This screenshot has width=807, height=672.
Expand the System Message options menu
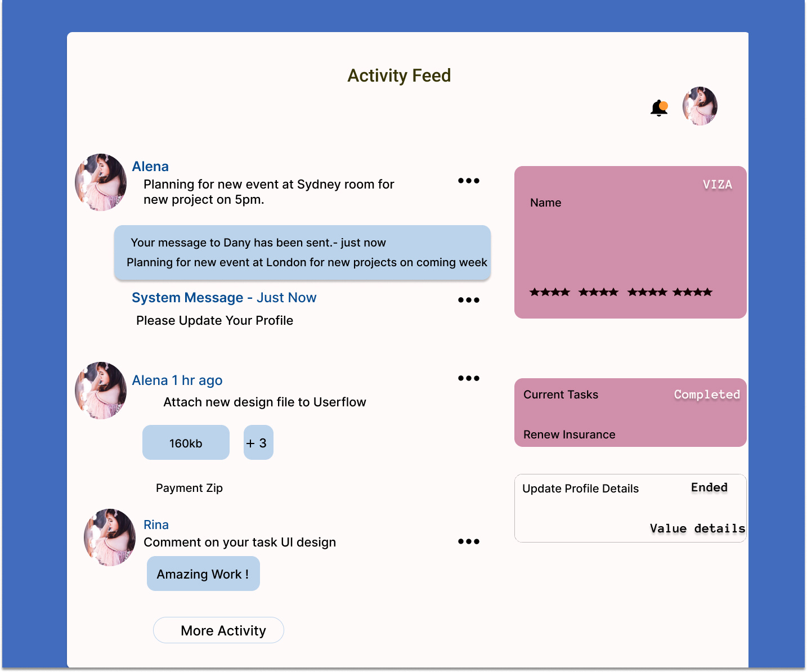tap(469, 300)
